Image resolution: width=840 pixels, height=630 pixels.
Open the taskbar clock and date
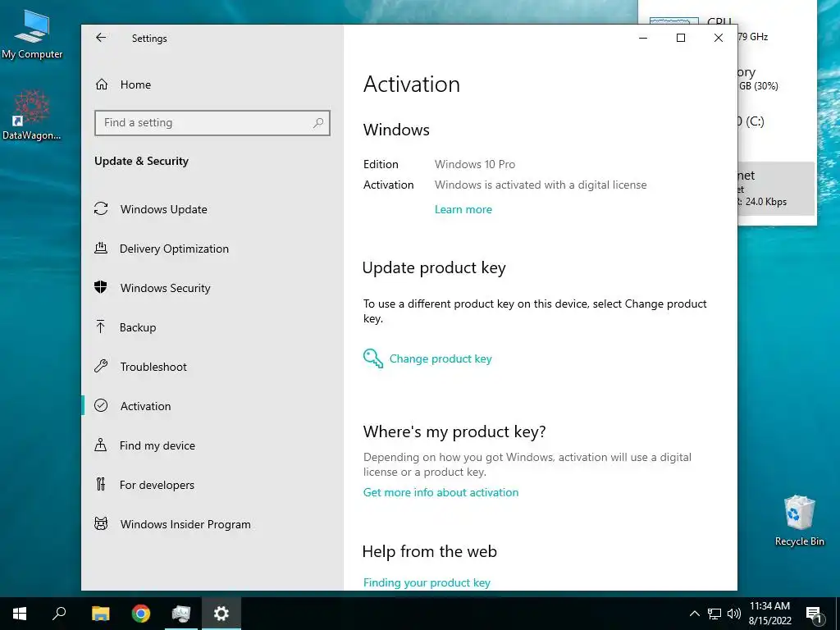point(769,614)
